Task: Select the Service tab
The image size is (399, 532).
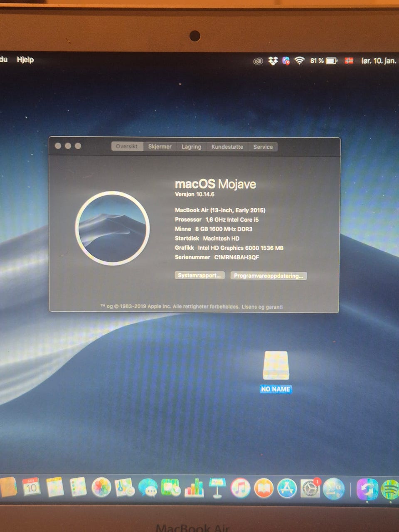Action: tap(263, 147)
